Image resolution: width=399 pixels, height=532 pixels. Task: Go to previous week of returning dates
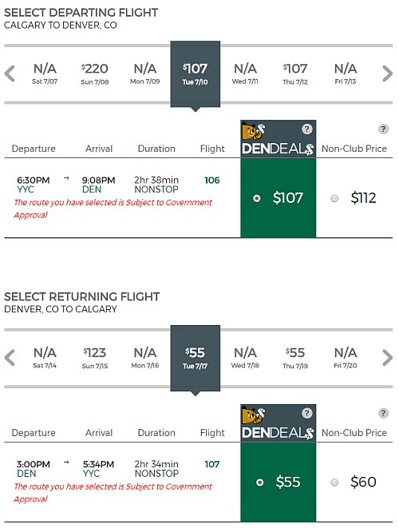[10, 358]
